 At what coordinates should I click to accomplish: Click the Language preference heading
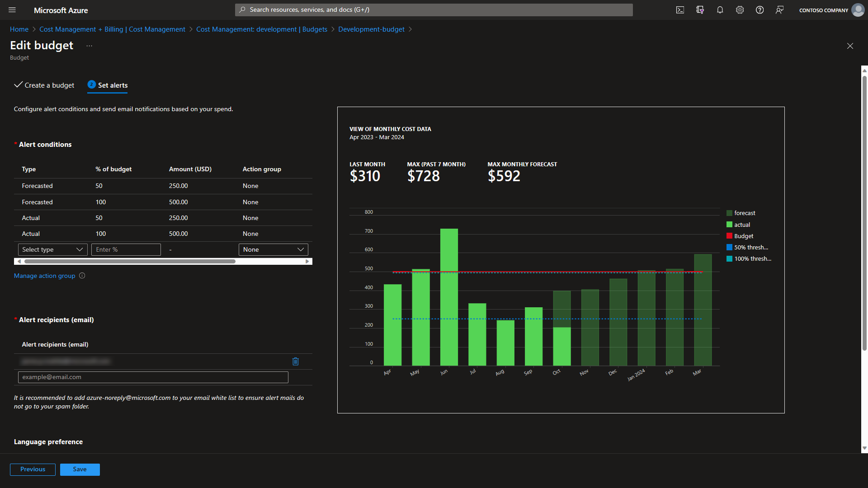[x=48, y=442]
